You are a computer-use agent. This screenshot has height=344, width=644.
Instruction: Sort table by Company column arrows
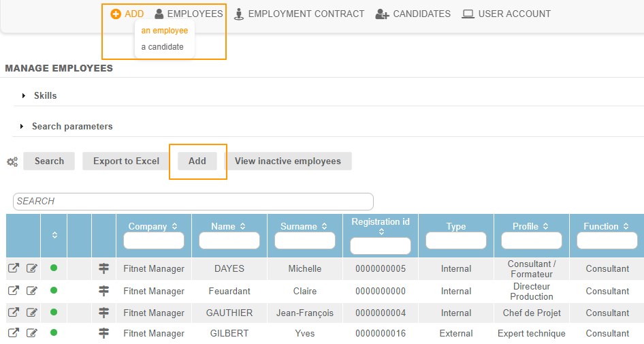[x=174, y=226]
